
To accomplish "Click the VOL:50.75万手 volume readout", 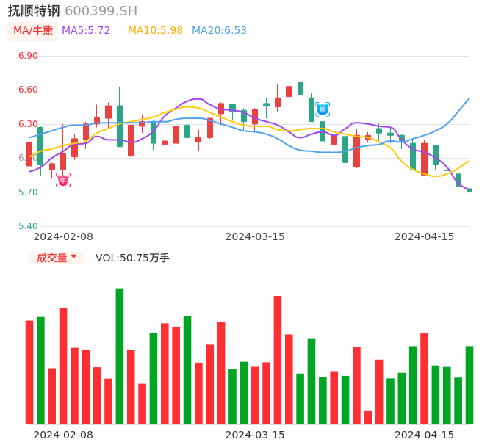I will coord(132,258).
